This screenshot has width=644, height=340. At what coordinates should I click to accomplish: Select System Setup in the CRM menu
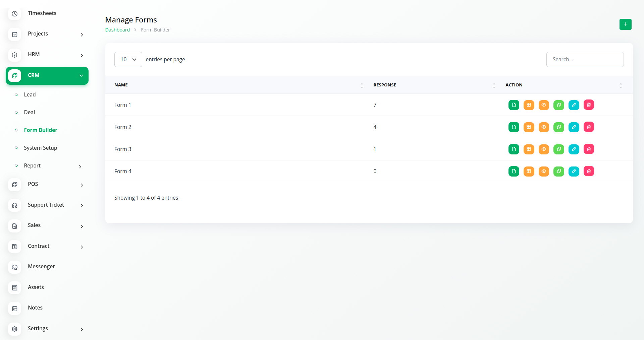[x=40, y=148]
